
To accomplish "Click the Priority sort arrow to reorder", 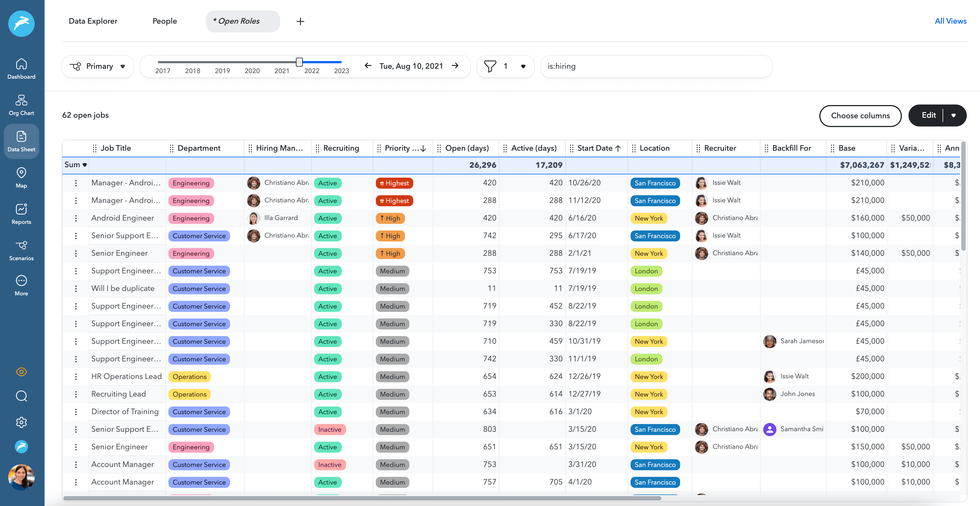I will click(423, 148).
